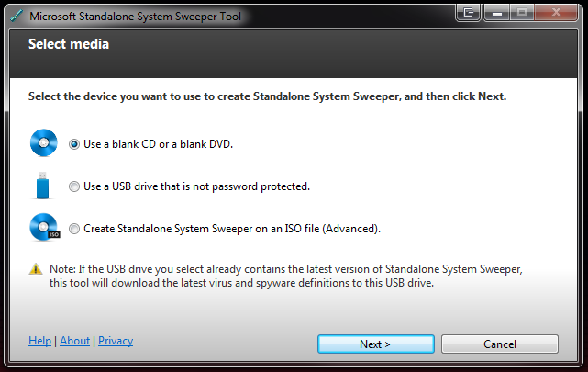Click the Cancel button
Screen dimensions: 588x372
(x=500, y=344)
